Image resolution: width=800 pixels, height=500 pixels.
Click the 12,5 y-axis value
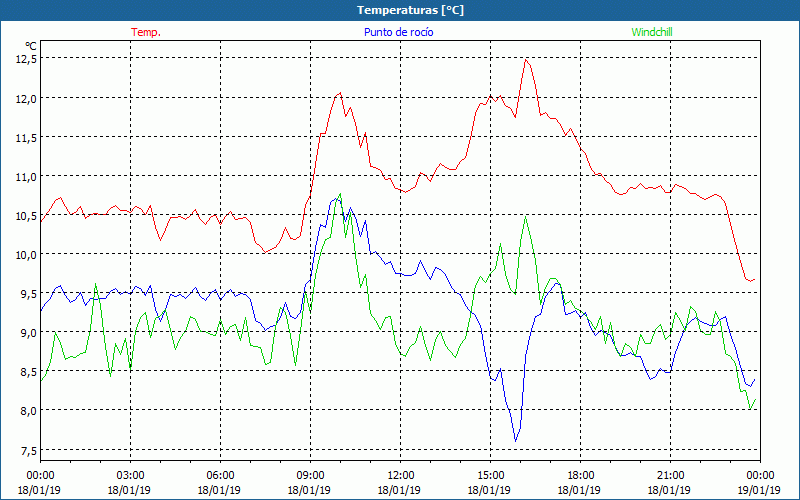pyautogui.click(x=27, y=59)
